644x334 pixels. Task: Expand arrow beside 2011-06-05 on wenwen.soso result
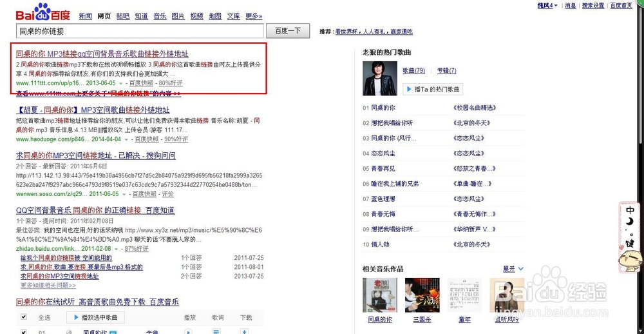tap(124, 194)
